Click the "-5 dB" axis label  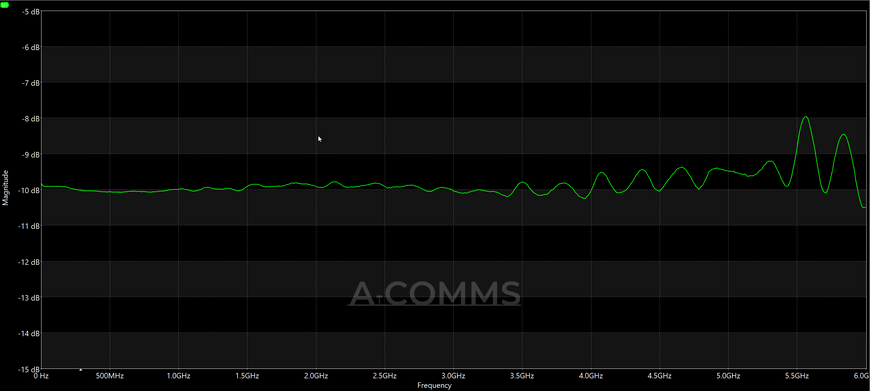click(31, 11)
